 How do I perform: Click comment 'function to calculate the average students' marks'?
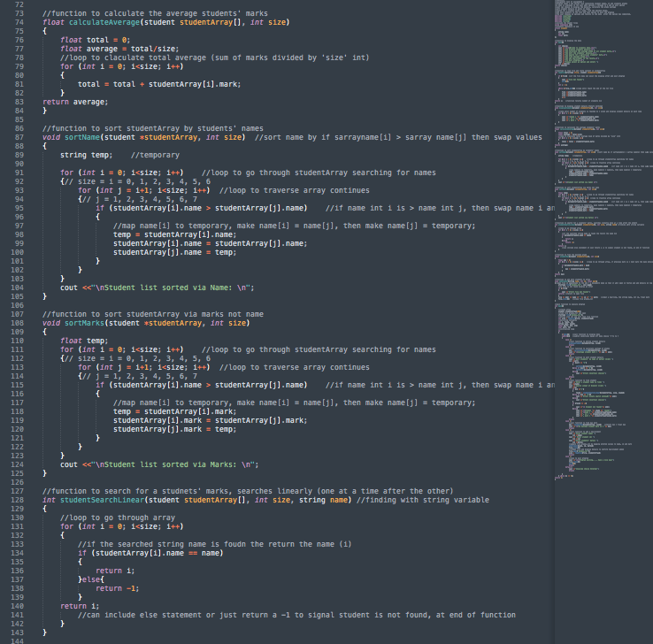click(x=156, y=14)
